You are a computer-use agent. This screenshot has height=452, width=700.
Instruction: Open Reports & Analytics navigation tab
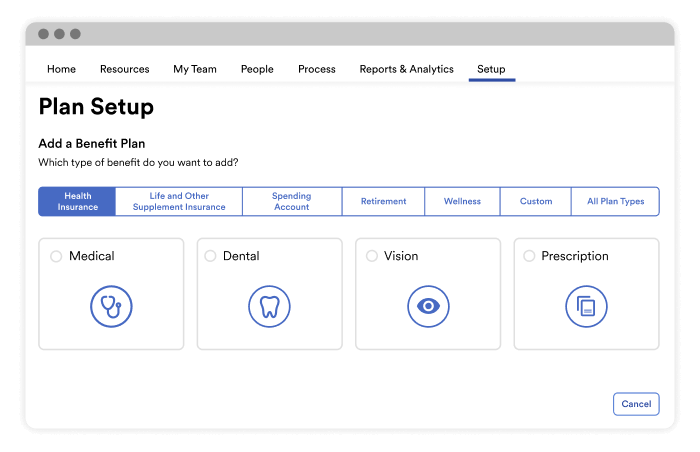click(407, 69)
